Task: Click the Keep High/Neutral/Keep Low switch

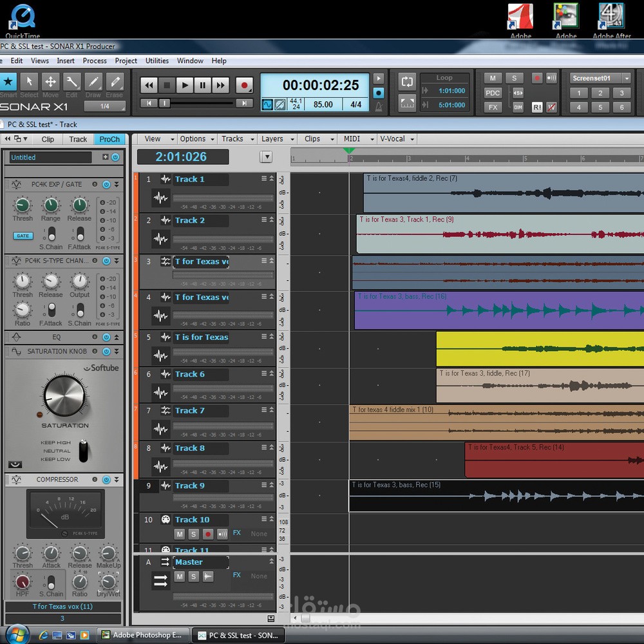Action: [x=83, y=451]
